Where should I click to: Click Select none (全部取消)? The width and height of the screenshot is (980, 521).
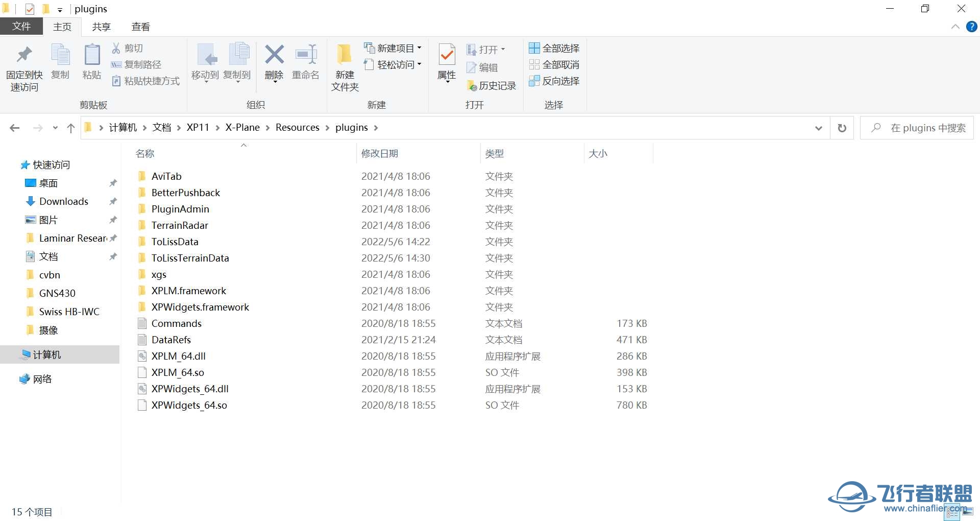point(554,64)
